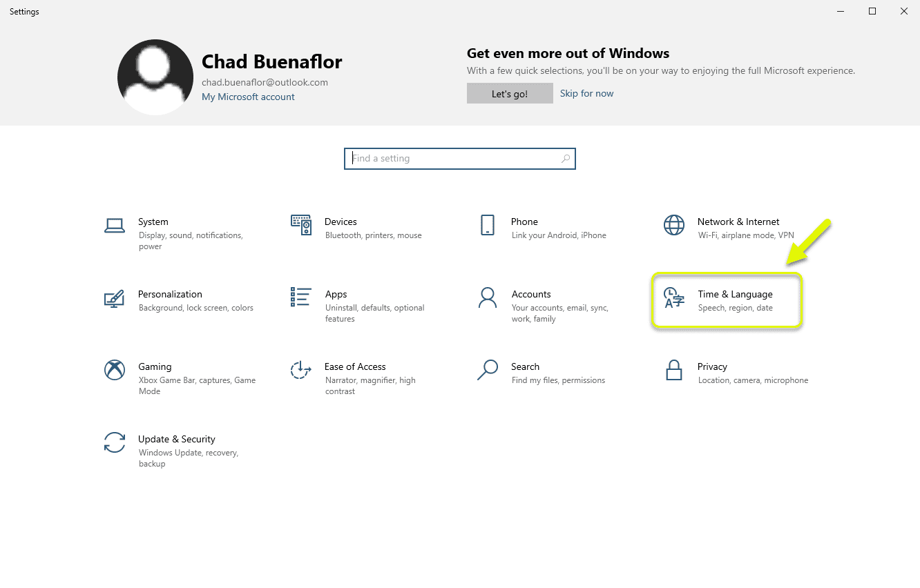
Task: Click the Devices keyboard and speaker icon
Action: point(301,225)
